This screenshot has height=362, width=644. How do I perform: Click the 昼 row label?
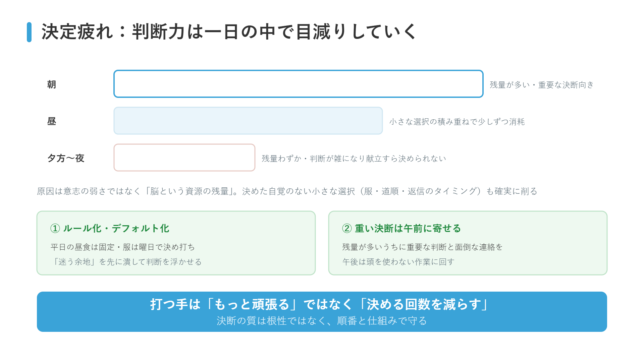pos(52,121)
